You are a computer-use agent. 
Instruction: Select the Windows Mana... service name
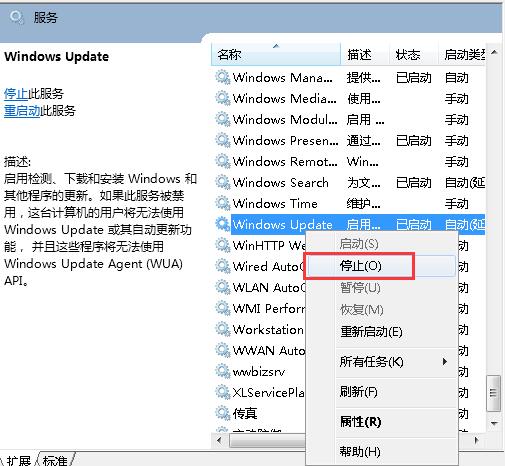pos(282,77)
